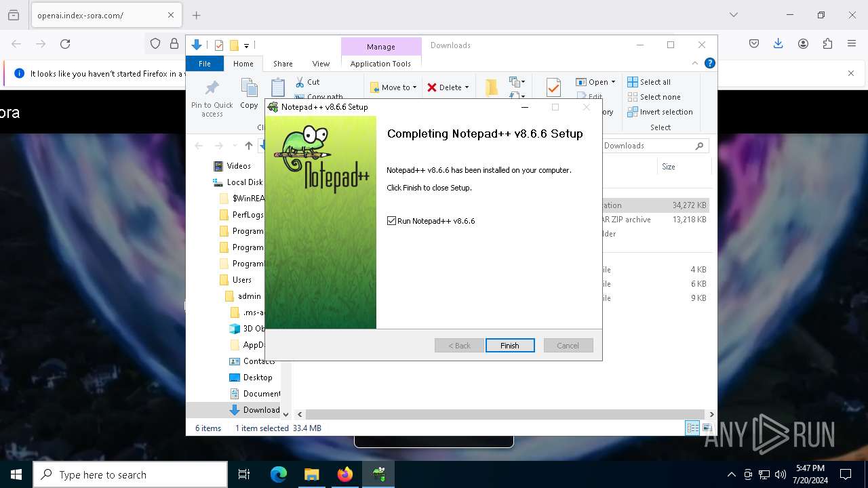This screenshot has height=488, width=868.
Task: Close the openai.index-sora.com tab
Action: click(171, 15)
